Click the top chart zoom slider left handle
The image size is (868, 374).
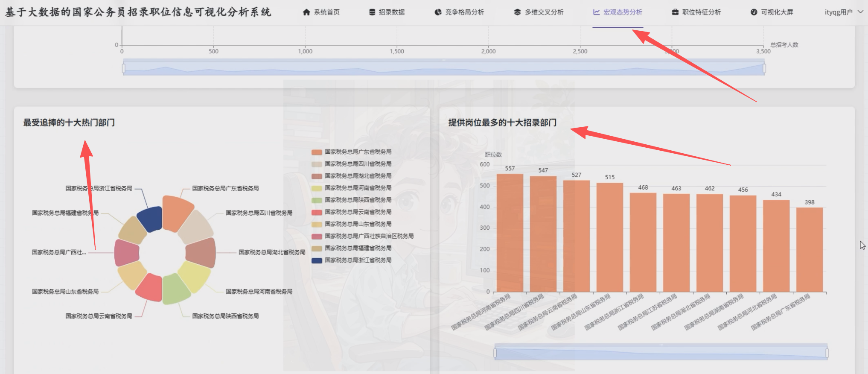pos(123,68)
